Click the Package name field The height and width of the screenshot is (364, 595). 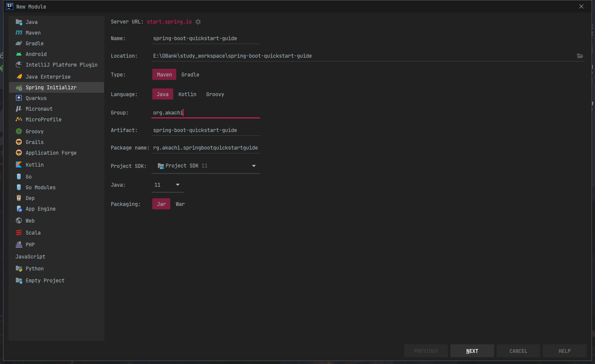(x=206, y=147)
